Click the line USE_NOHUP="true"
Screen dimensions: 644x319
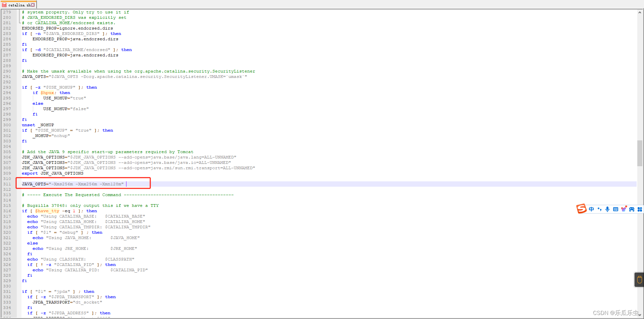[65, 98]
